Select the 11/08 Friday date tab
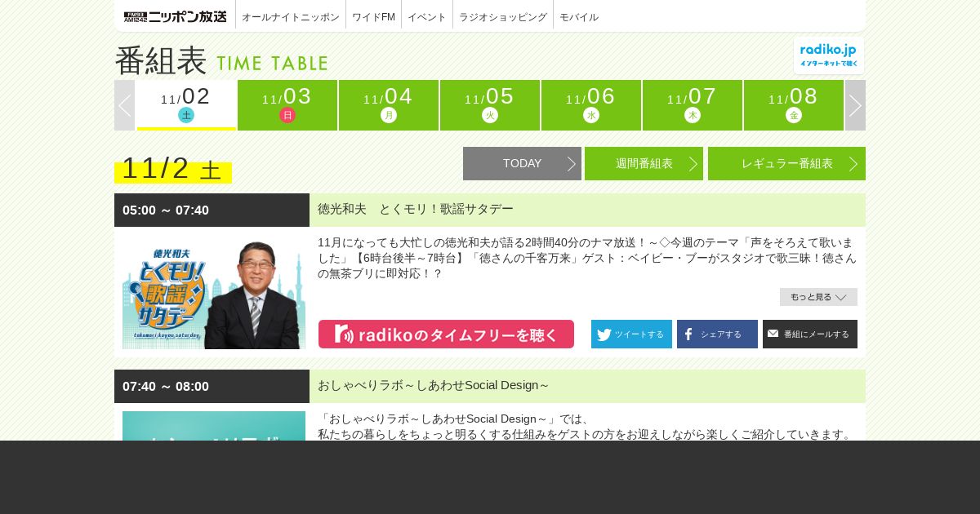980x514 pixels. [794, 105]
